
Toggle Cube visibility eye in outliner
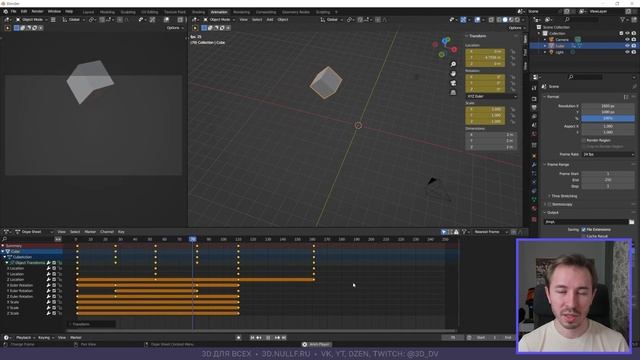click(x=627, y=46)
